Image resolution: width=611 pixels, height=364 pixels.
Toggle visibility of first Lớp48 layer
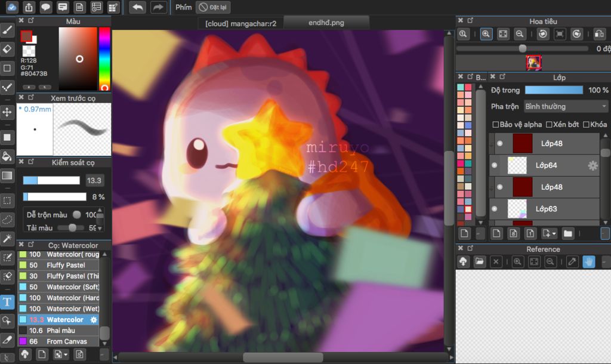(x=500, y=143)
